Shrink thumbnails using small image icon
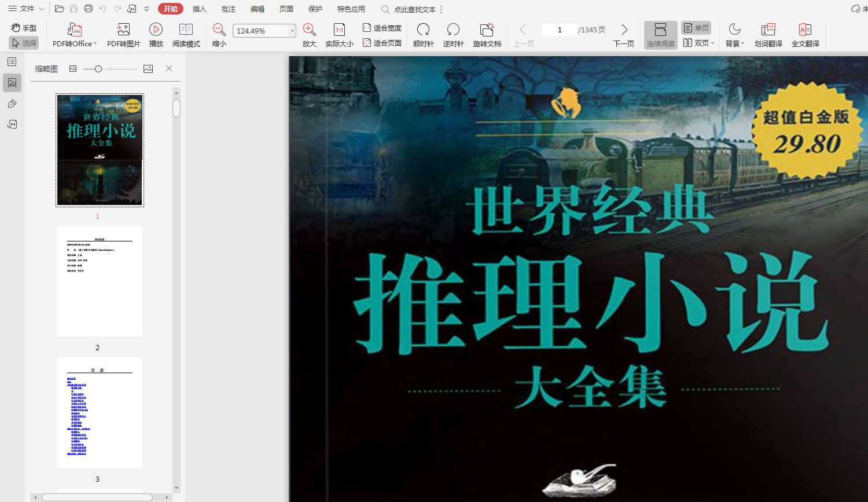This screenshot has width=868, height=502. coord(73,69)
